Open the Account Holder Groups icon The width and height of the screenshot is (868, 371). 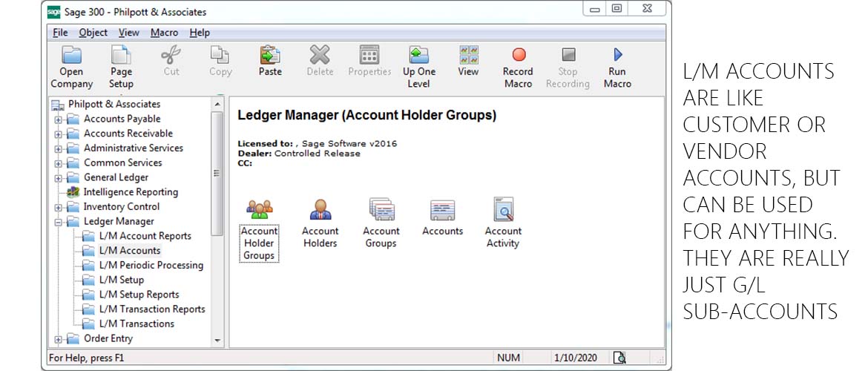[x=259, y=209]
